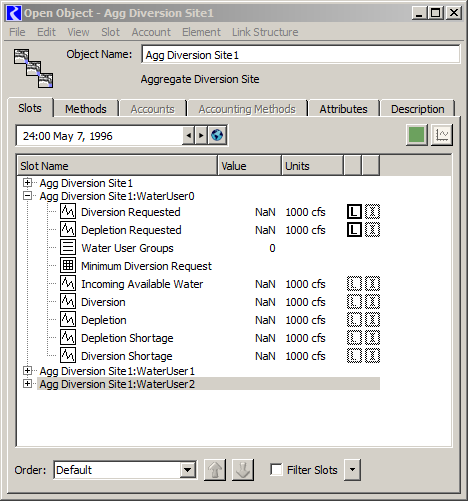This screenshot has width=468, height=501.
Task: Click the L link flag for Depletion Requested
Action: 354,230
